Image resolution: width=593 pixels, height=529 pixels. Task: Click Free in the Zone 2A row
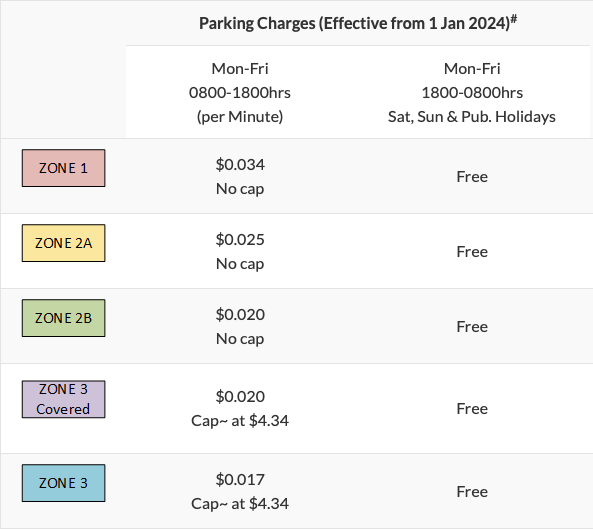tap(472, 251)
